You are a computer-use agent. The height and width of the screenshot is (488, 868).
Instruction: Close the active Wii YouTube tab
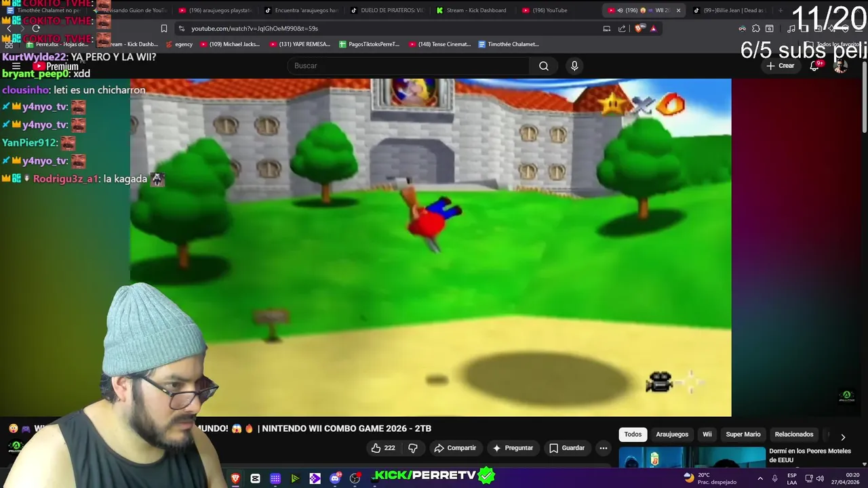[x=678, y=10]
